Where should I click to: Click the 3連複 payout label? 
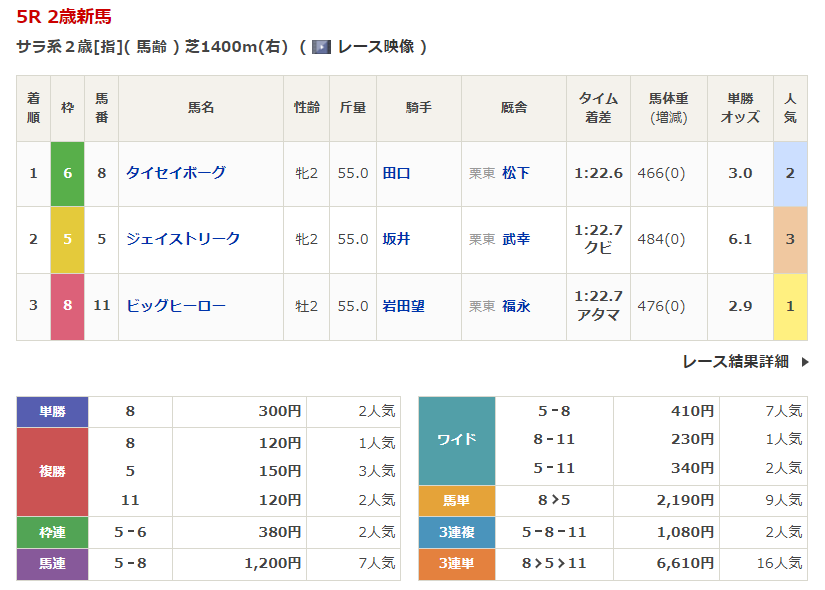[457, 533]
